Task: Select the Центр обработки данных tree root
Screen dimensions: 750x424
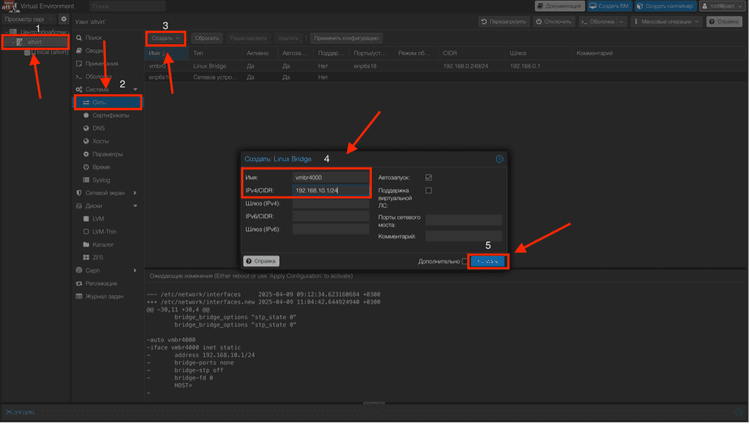Action: [43, 32]
